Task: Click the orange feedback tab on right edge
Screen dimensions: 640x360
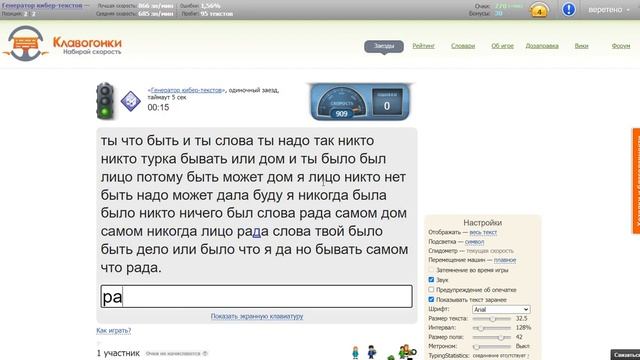Action: pos(636,181)
